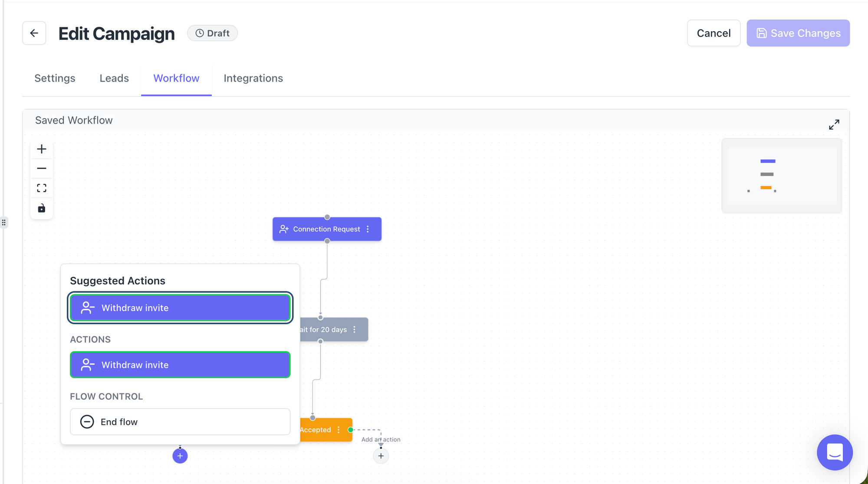
Task: Fit workflow view to screen
Action: click(42, 188)
